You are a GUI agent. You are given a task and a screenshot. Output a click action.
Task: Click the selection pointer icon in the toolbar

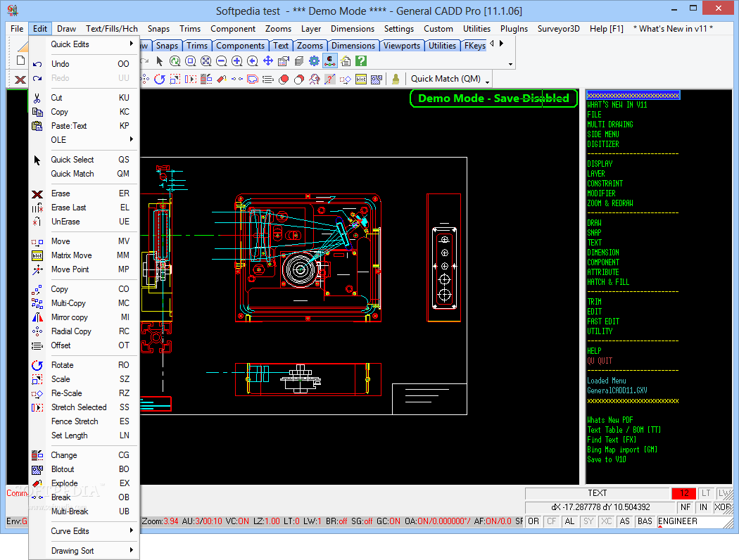(159, 61)
